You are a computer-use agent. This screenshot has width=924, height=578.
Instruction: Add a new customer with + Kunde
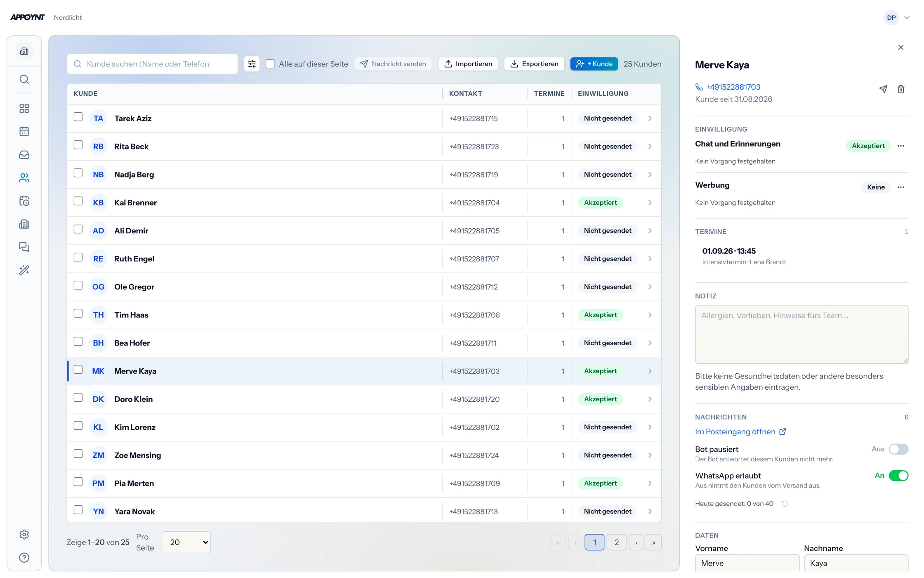tap(594, 64)
